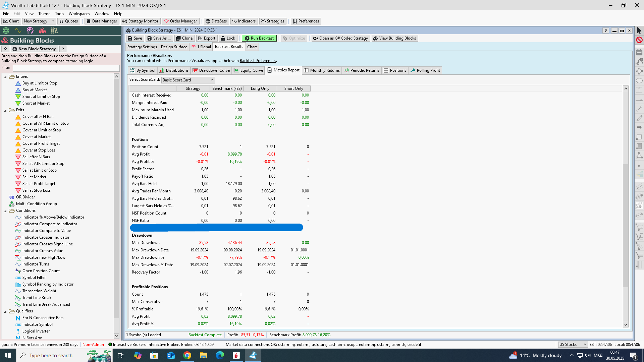The width and height of the screenshot is (644, 362).
Task: Open the Workspaces menu
Action: 79,14
